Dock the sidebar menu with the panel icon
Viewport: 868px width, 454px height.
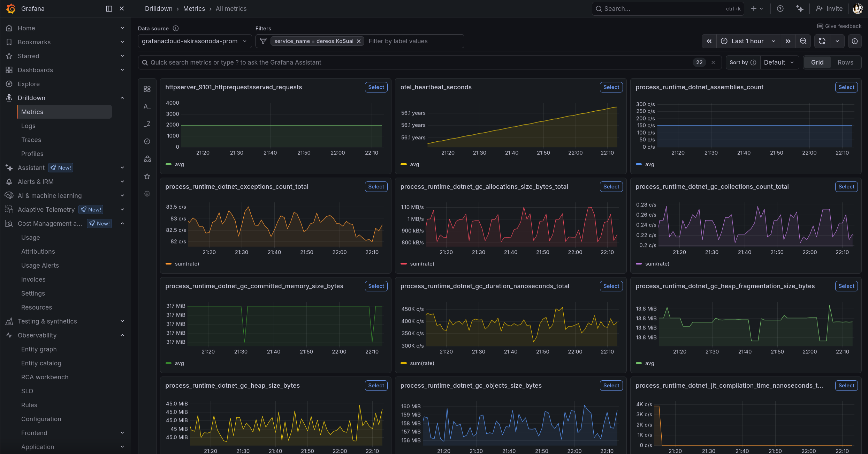[109, 9]
